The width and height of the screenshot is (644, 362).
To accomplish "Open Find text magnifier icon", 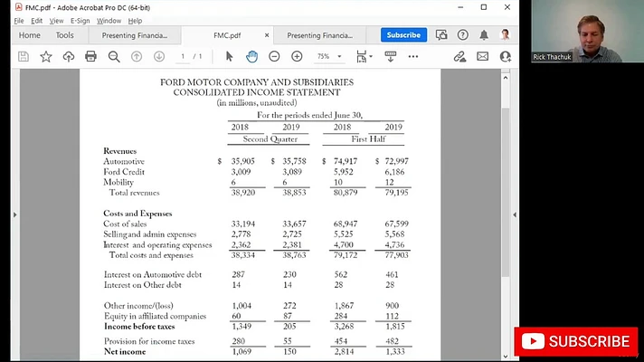I will tap(114, 57).
